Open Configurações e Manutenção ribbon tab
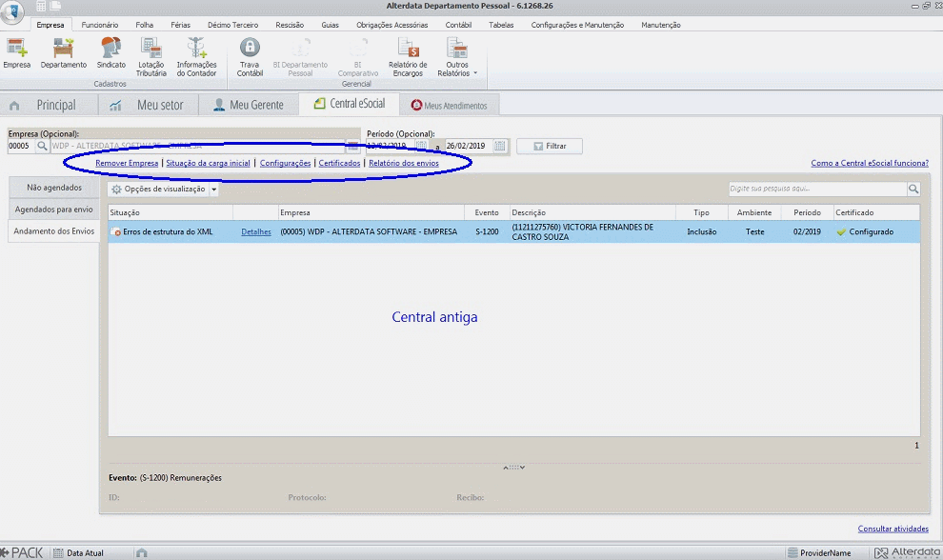 coord(577,25)
